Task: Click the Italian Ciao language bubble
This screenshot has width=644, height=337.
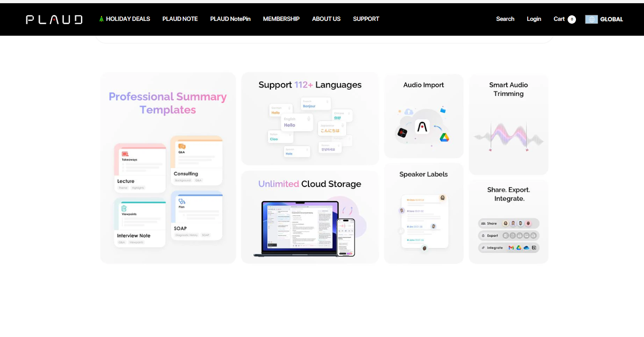Action: click(280, 136)
